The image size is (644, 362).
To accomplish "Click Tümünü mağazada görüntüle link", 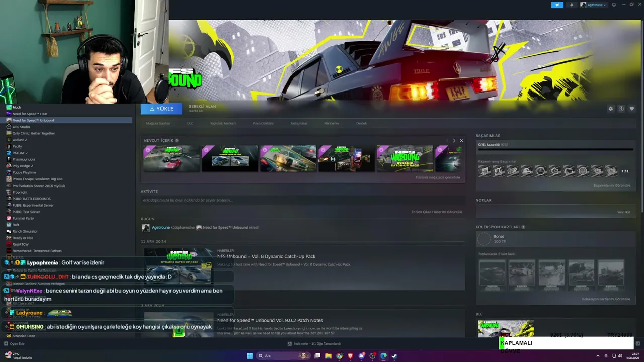I will [x=438, y=177].
